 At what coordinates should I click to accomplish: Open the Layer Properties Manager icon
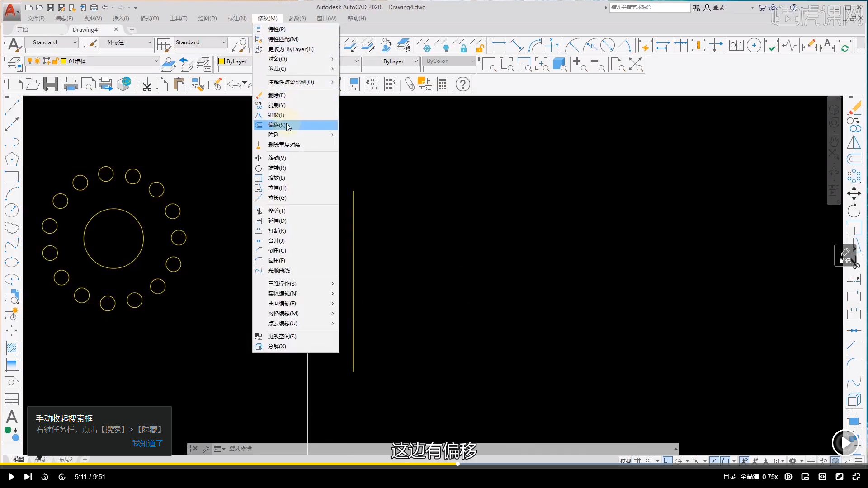[15, 65]
